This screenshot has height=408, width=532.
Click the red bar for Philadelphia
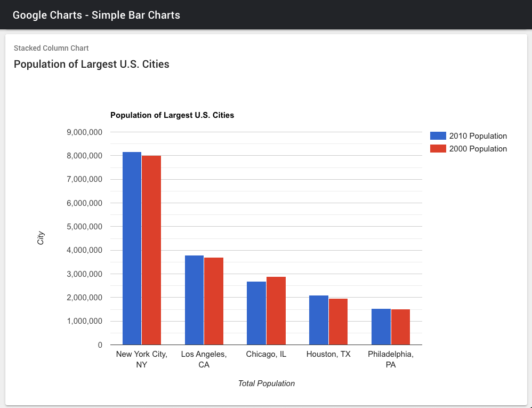coord(400,327)
